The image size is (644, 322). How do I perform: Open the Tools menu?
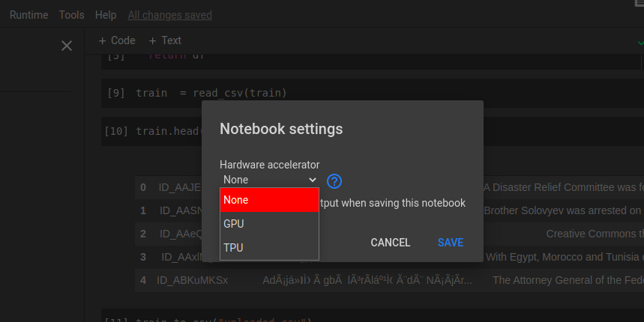71,15
